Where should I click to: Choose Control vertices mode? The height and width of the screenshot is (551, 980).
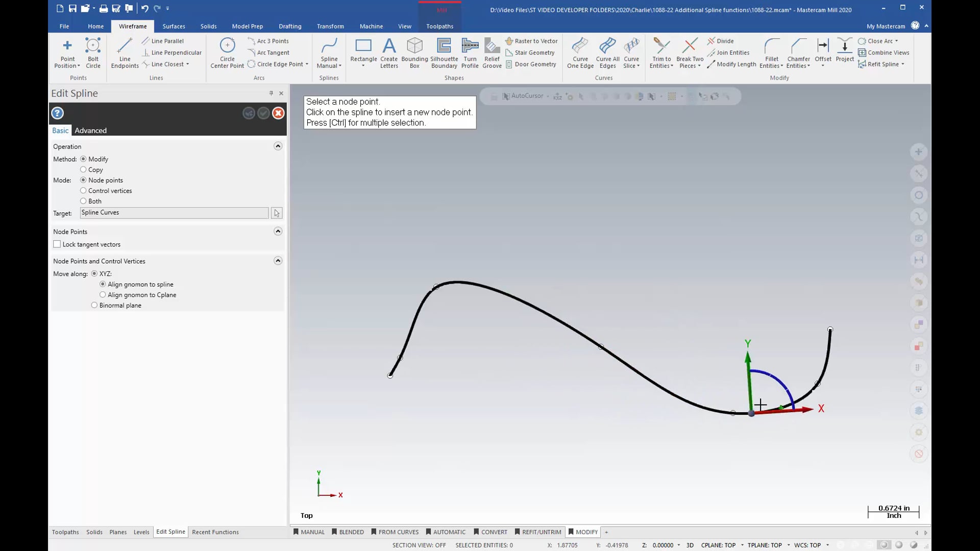click(x=83, y=191)
